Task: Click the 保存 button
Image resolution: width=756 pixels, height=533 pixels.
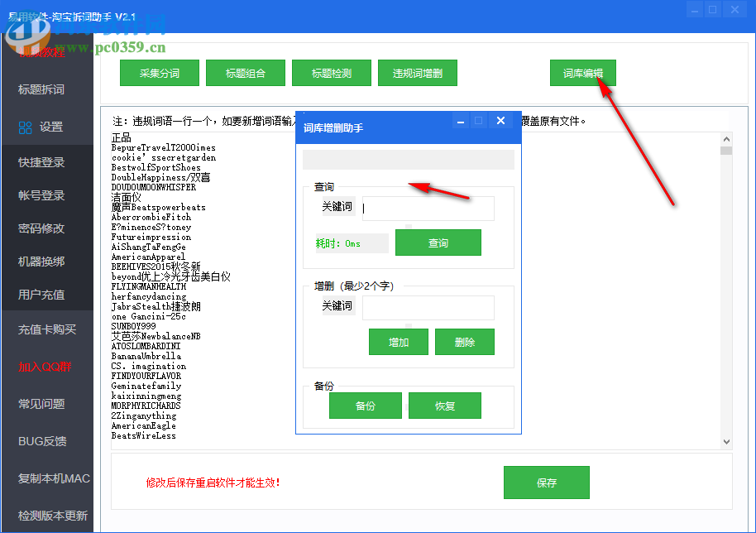Action: click(546, 483)
